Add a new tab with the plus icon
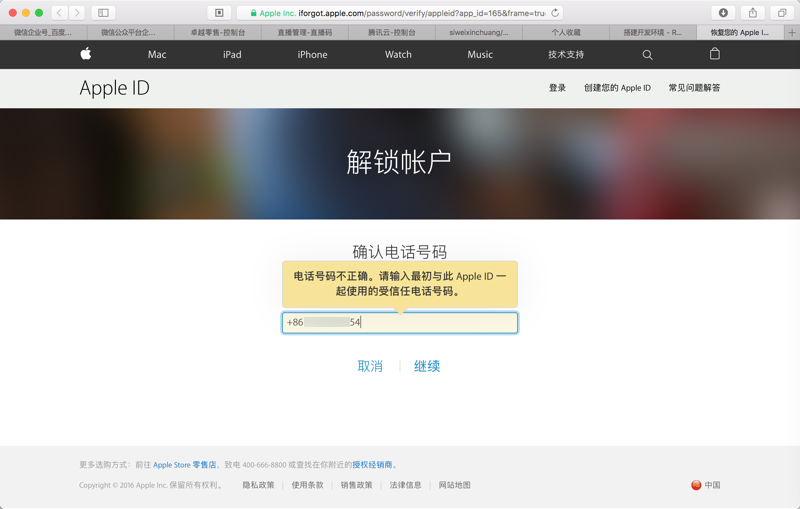 792,33
